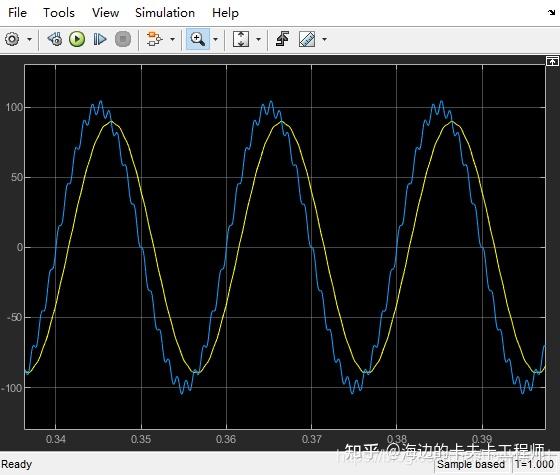Screen dimensions: 560x475
Task: Open the zoom mode dropdown arrow
Action: click(215, 39)
